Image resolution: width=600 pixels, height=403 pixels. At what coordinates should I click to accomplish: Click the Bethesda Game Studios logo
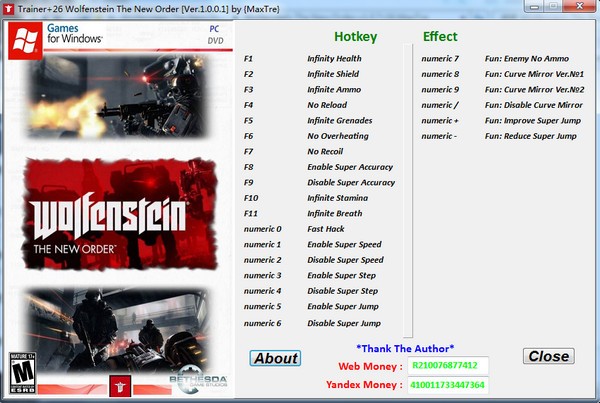pyautogui.click(x=199, y=380)
